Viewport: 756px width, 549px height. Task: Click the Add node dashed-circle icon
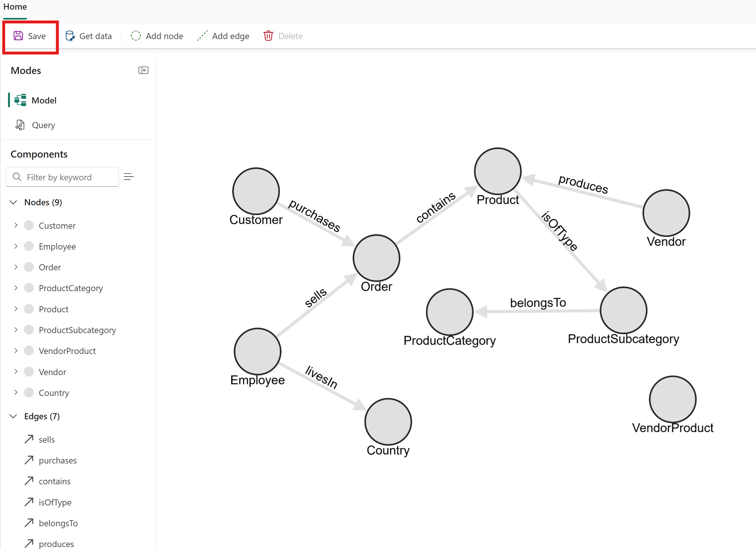pos(136,36)
